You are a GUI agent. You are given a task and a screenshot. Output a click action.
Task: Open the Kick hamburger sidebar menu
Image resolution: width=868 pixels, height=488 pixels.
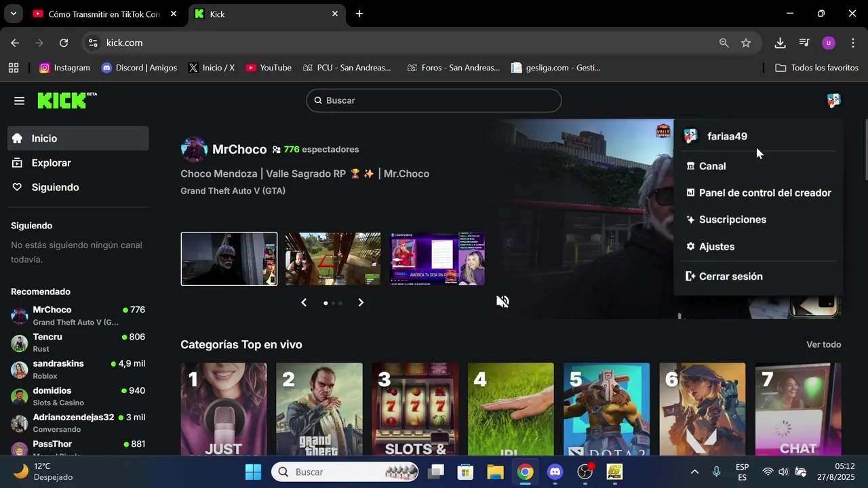(x=19, y=101)
